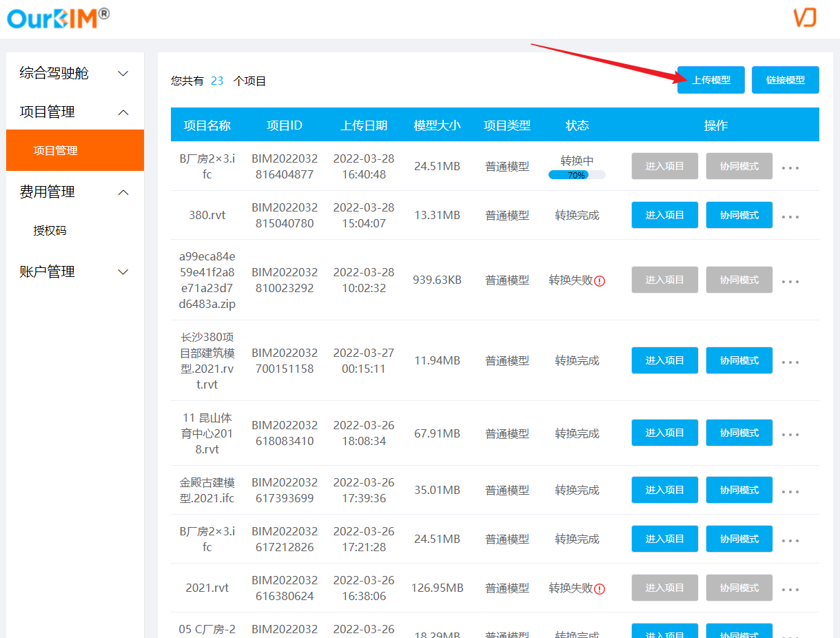The height and width of the screenshot is (638, 840).
Task: Click the 转换中 status text
Action: pos(577,161)
